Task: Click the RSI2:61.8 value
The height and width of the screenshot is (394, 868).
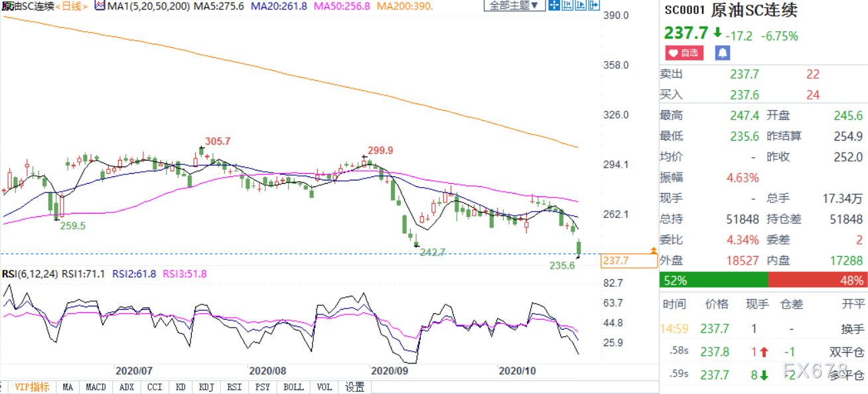Action: 133,273
